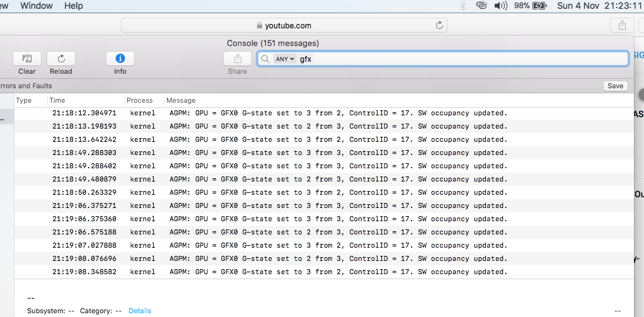Click the date and time in menu bar
This screenshot has width=644, height=317.
tap(599, 6)
